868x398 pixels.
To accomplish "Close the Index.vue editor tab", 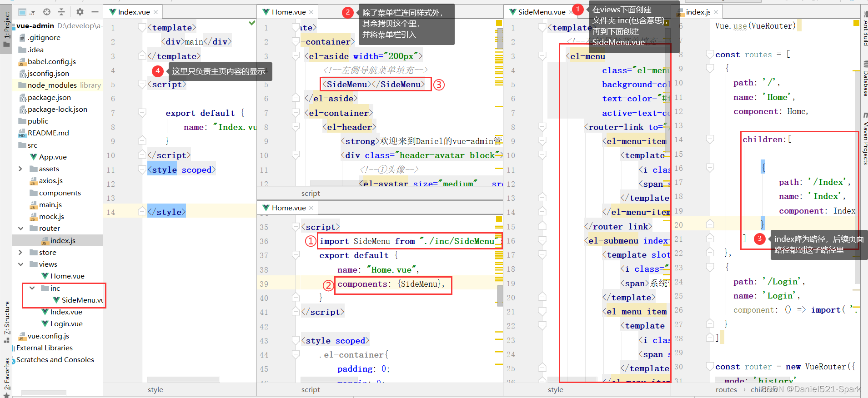I will coord(156,12).
